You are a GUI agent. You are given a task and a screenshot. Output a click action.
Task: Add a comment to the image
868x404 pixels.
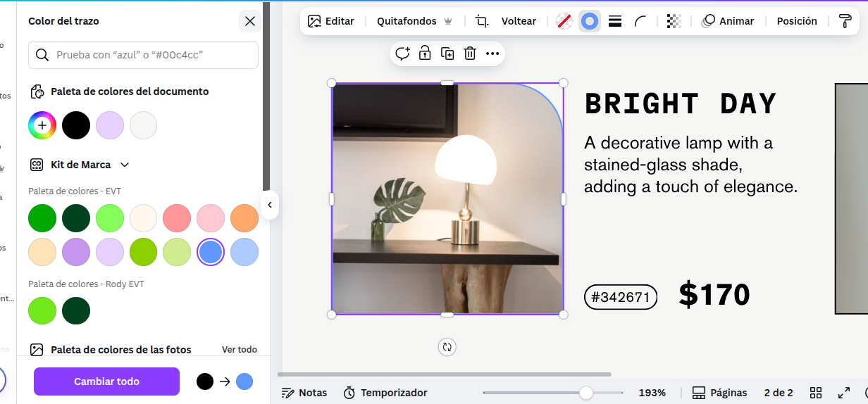pos(402,53)
